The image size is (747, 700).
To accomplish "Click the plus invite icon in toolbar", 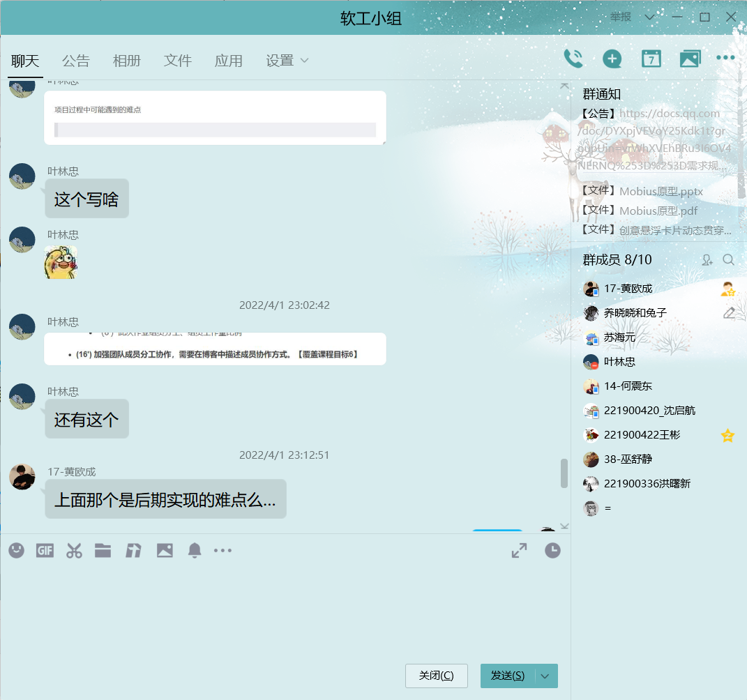I will coord(612,59).
